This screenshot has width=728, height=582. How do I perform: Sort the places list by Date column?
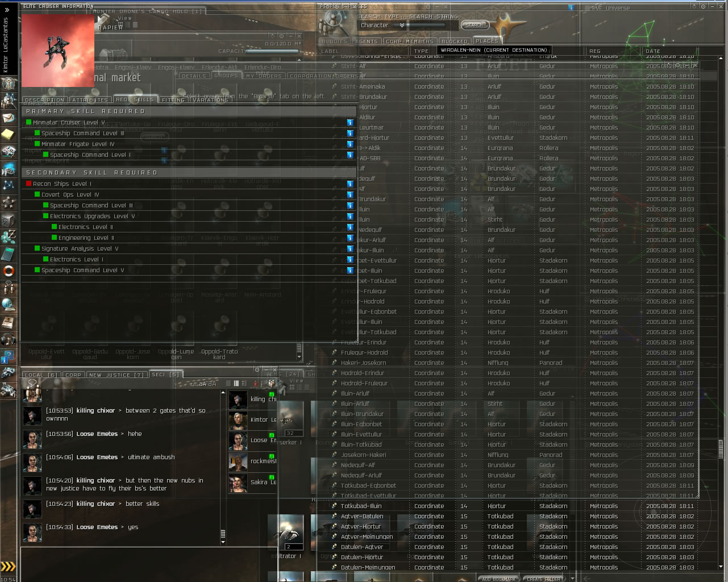[653, 51]
